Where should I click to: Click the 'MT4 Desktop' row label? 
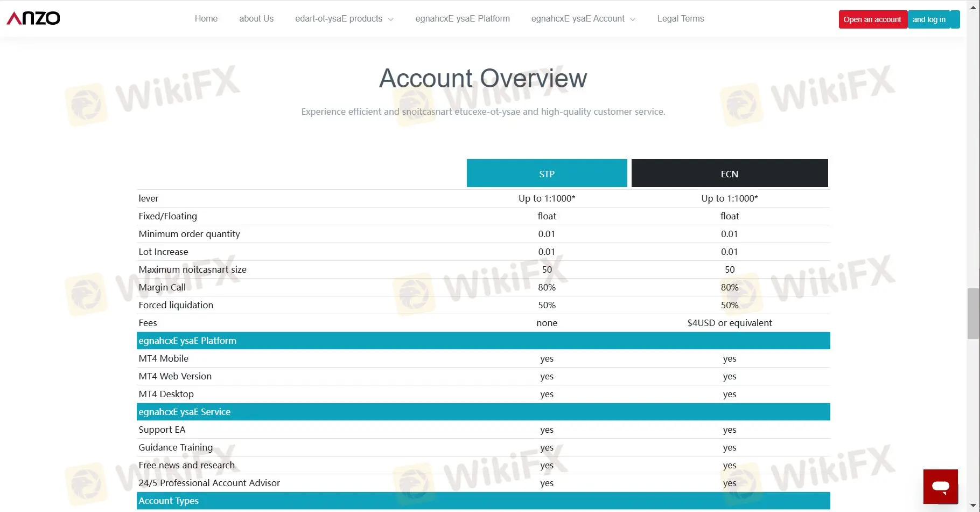[x=166, y=394]
